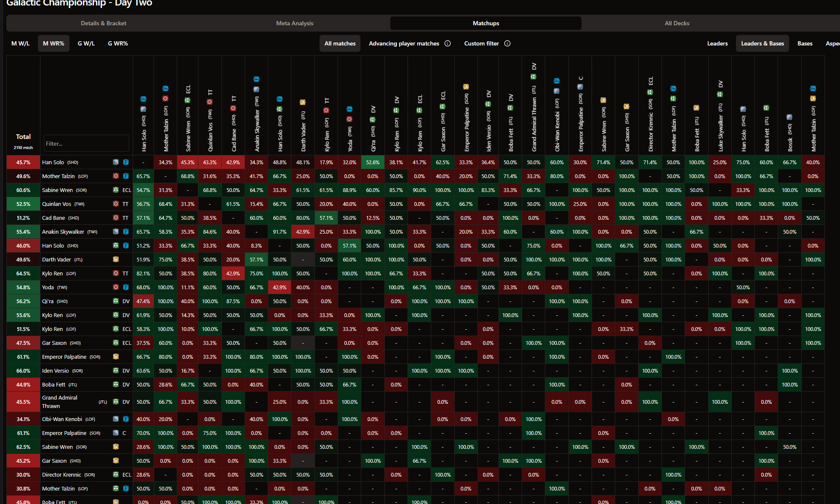840x504 pixels.
Task: Group matchups by Leaders & Bases
Action: (x=763, y=43)
